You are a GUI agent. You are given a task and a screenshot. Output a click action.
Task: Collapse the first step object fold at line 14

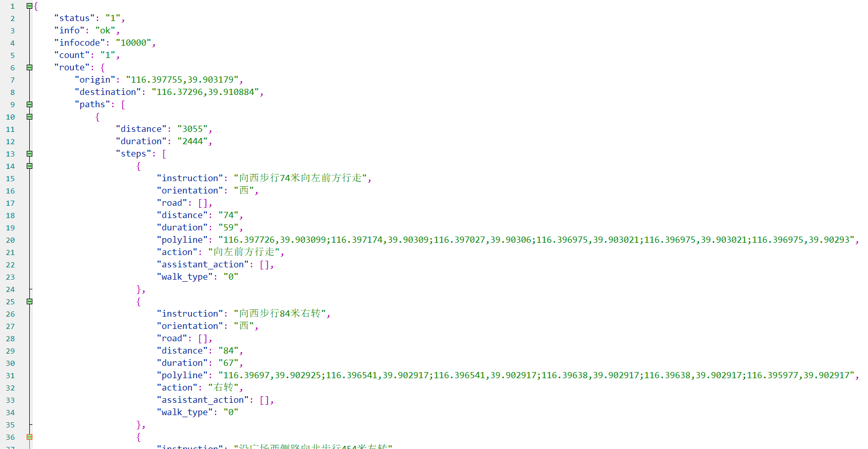pyautogui.click(x=29, y=166)
